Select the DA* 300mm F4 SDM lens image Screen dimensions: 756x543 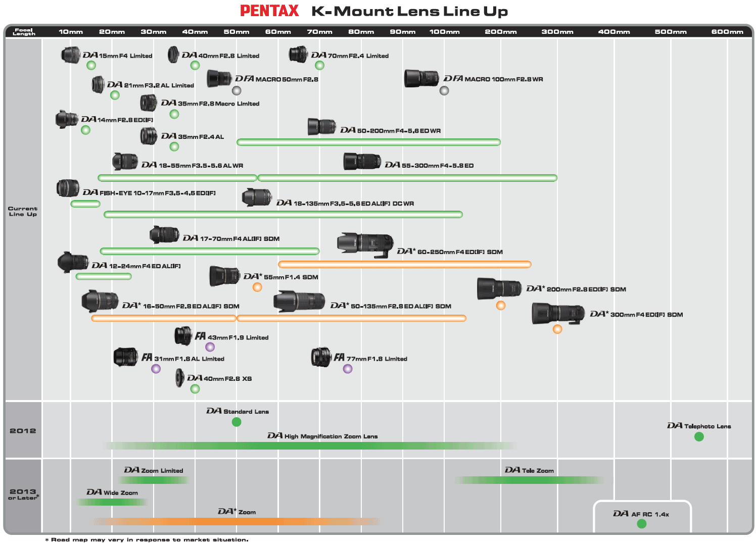point(558,314)
